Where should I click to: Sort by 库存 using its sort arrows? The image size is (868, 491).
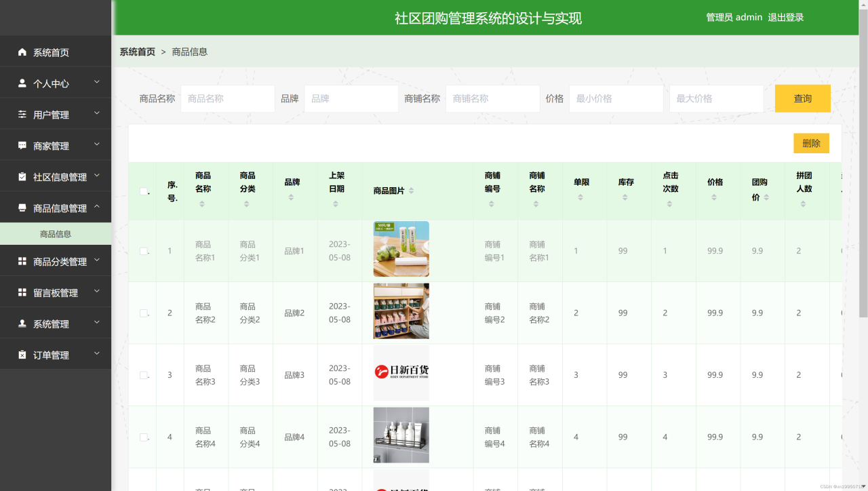point(625,197)
